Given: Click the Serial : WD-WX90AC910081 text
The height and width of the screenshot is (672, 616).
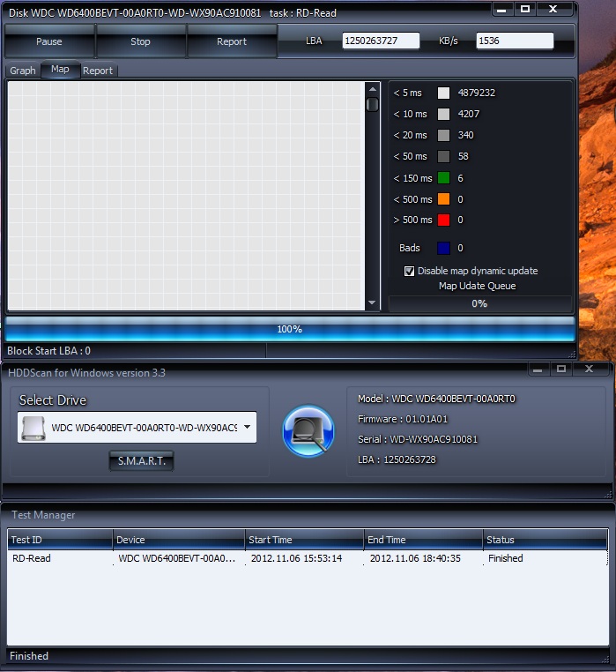Looking at the screenshot, I should pos(418,439).
